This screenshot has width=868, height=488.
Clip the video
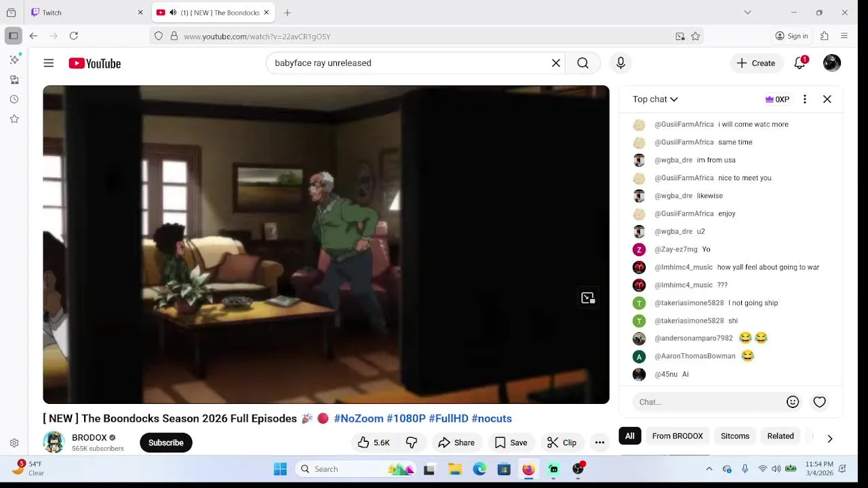coord(561,443)
